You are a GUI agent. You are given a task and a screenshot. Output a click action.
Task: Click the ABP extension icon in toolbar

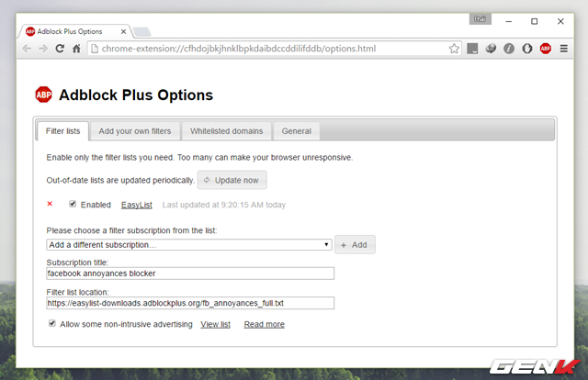[545, 48]
